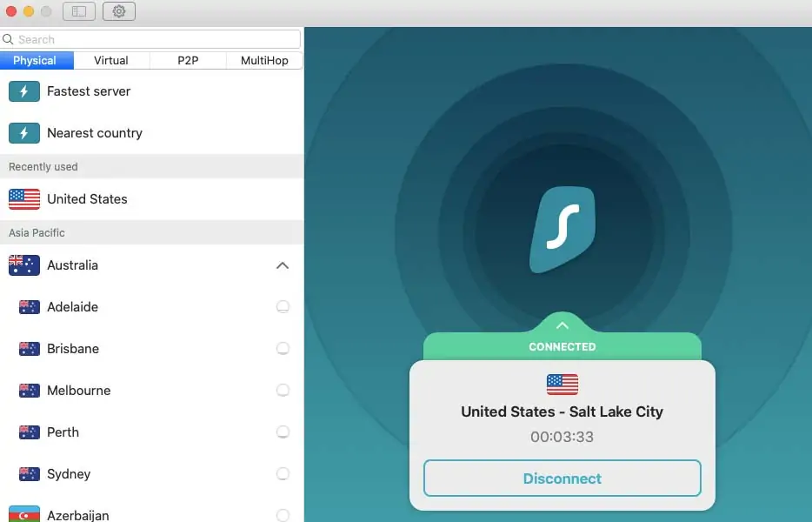Open the P2P tab
Image resolution: width=812 pixels, height=522 pixels.
coord(188,60)
